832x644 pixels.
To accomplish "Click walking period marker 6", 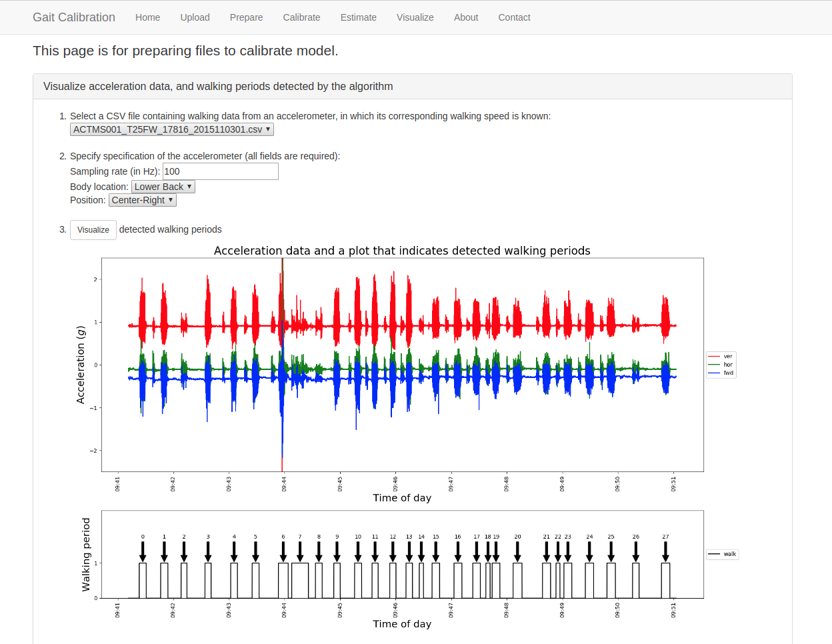I will pyautogui.click(x=283, y=549).
